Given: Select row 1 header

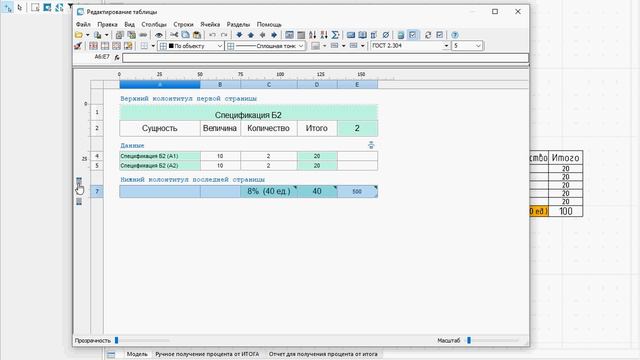Looking at the screenshot, I should pos(97,112).
